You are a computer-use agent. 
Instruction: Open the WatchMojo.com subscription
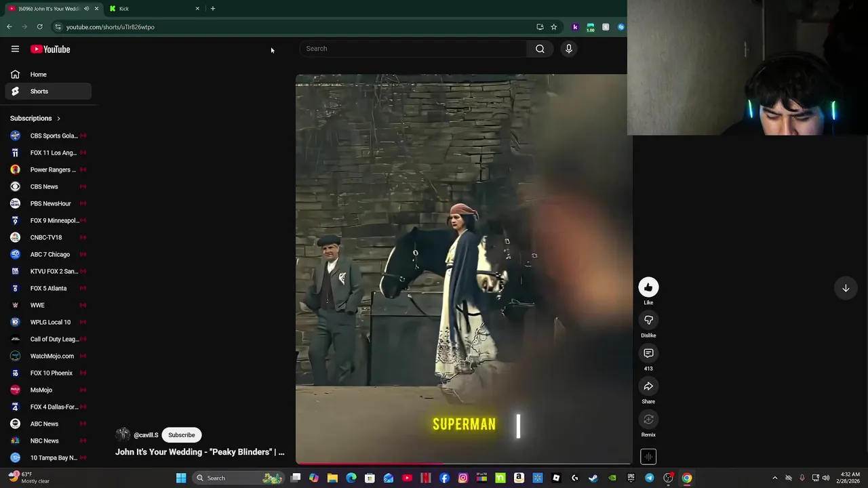point(48,356)
